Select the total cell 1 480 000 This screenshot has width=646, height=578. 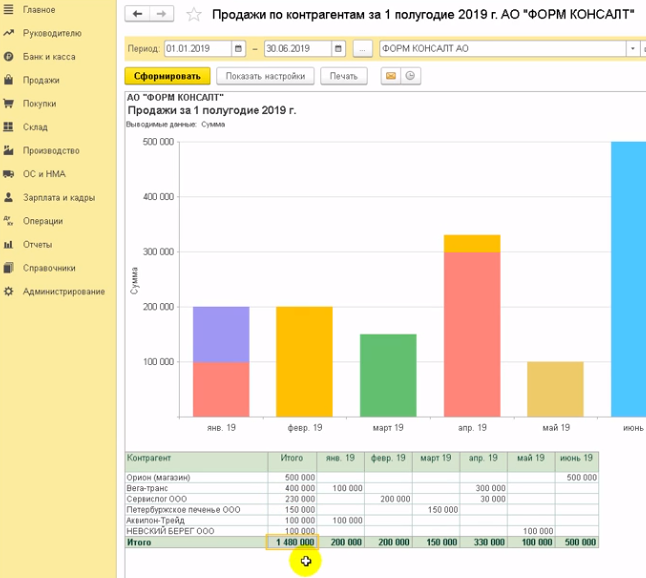click(292, 541)
